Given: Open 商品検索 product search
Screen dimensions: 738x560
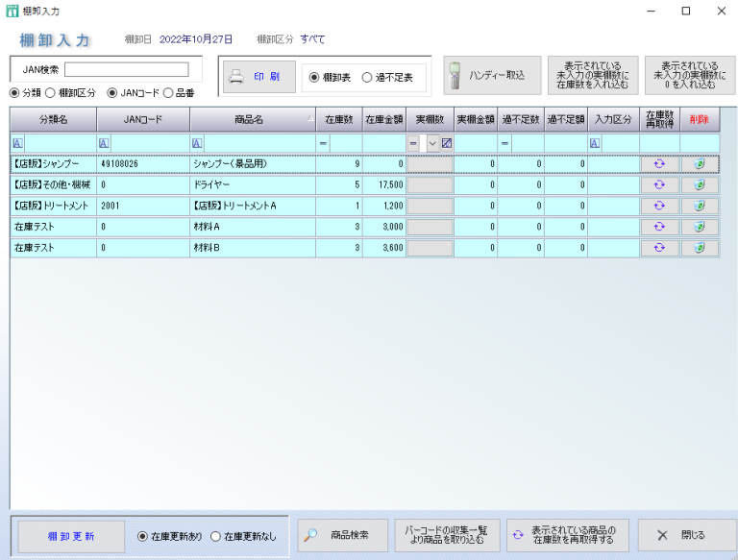Looking at the screenshot, I should (343, 535).
